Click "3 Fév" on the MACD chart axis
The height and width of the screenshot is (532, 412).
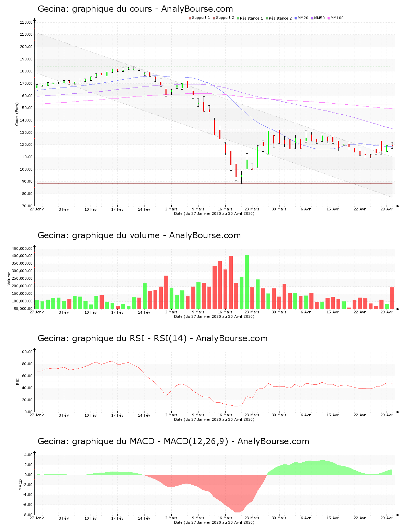pos(64,518)
